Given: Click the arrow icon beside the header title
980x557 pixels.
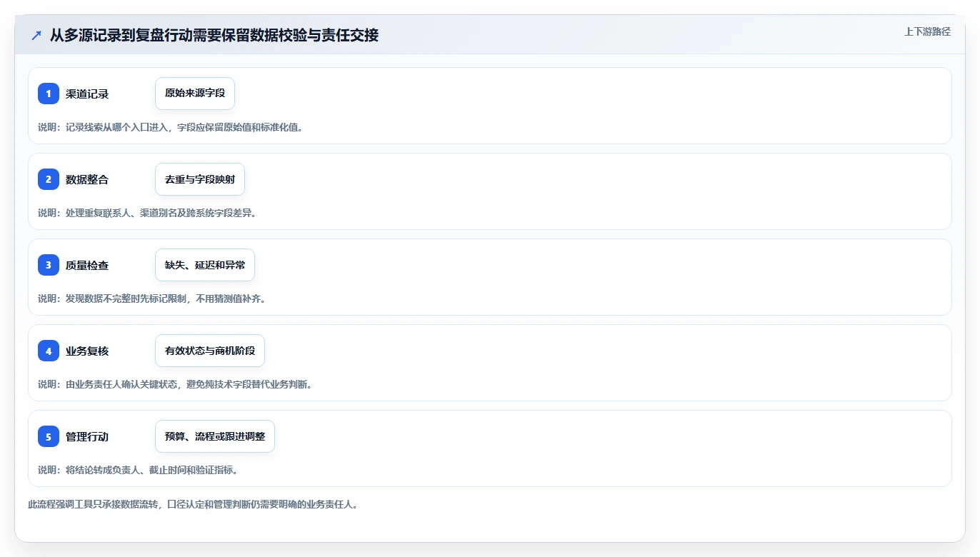Looking at the screenshot, I should click(x=36, y=36).
